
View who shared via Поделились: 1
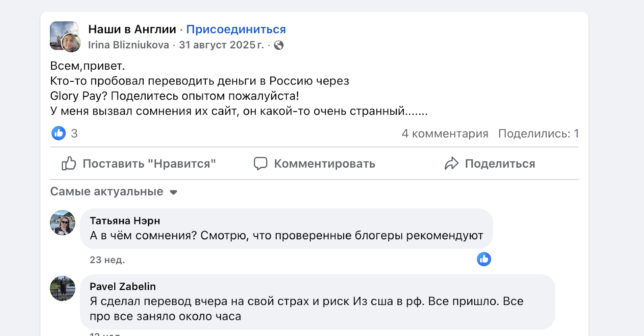point(538,133)
